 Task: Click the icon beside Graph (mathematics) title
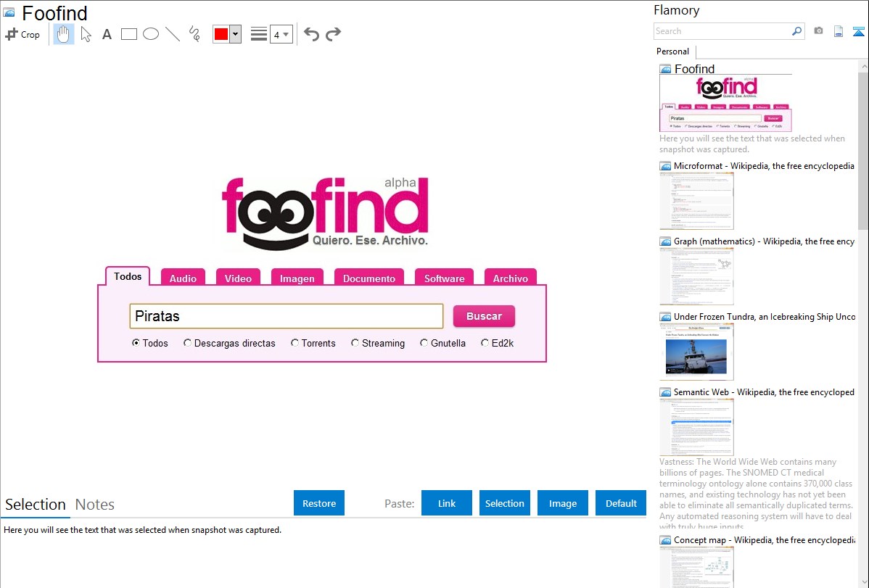pyautogui.click(x=665, y=241)
